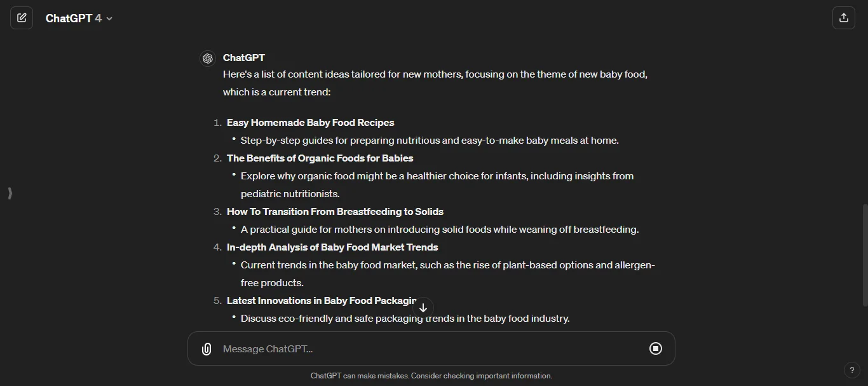This screenshot has height=386, width=868.
Task: Open a new chat with the compose icon
Action: (x=22, y=18)
